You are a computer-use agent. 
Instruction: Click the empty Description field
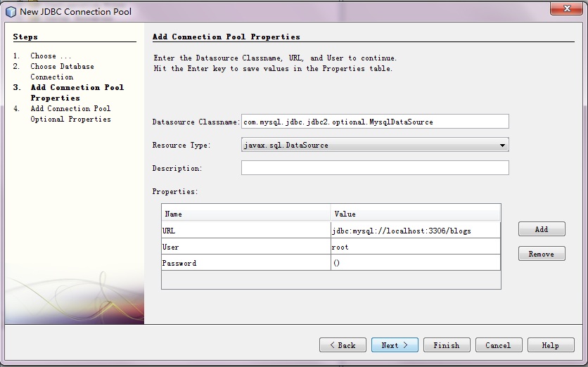[x=375, y=168]
